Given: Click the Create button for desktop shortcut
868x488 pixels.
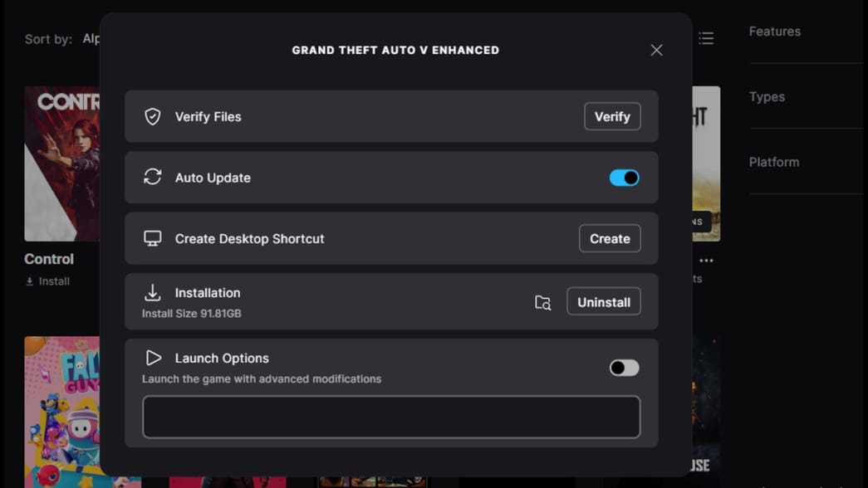Looking at the screenshot, I should 610,238.
